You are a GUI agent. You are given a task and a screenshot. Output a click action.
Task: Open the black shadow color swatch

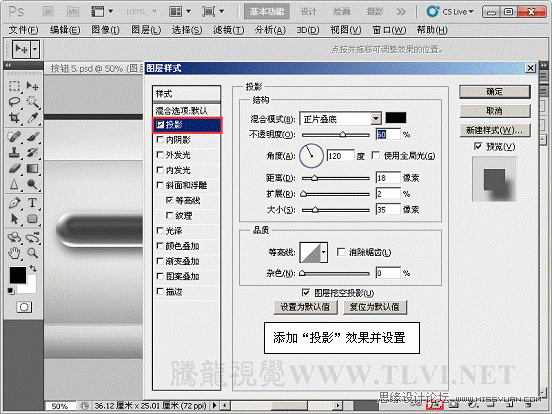[x=396, y=118]
